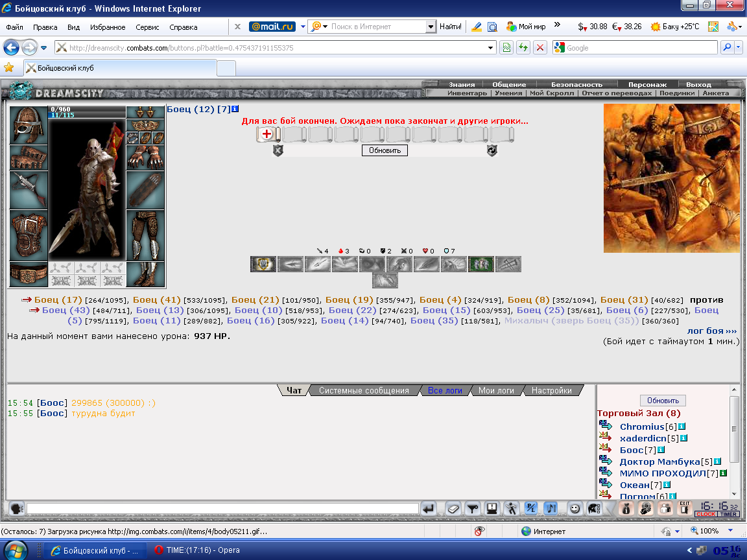Open the Файл menu
This screenshot has height=560, width=747.
[x=14, y=27]
